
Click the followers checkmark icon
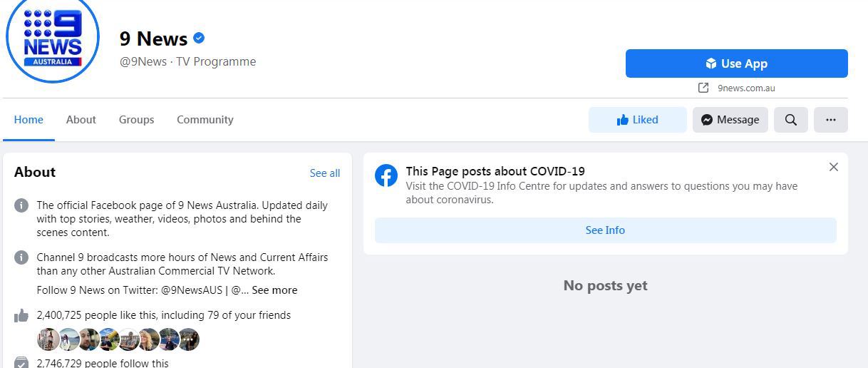coord(21,362)
